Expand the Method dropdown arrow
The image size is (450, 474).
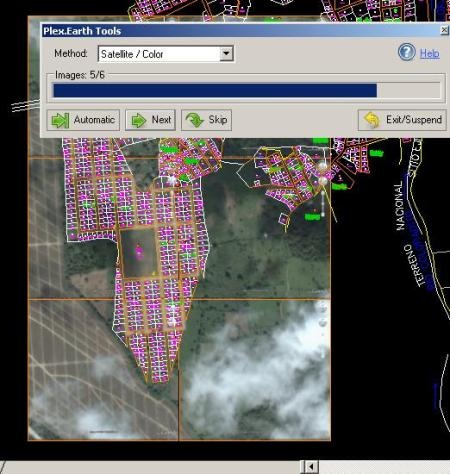point(226,54)
